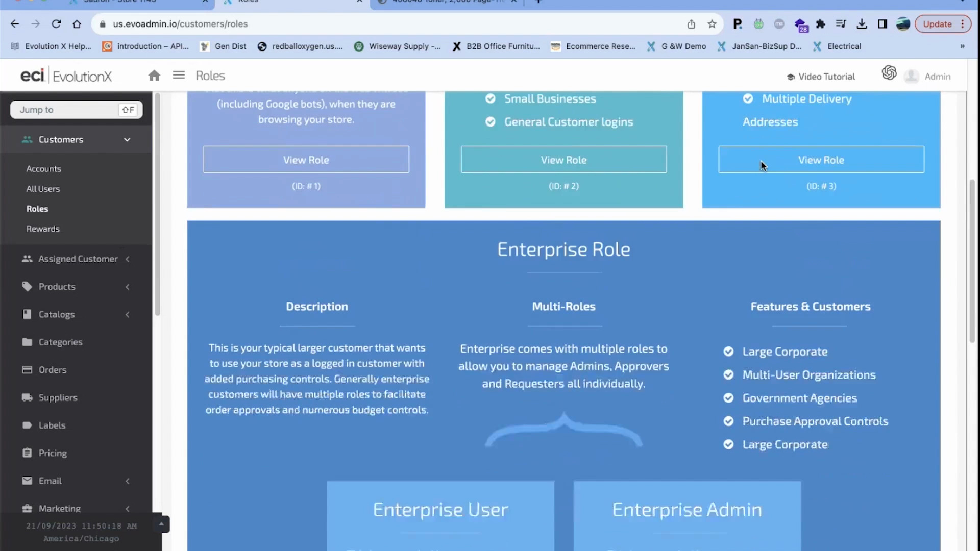This screenshot has width=980, height=551.
Task: Click the home icon in header
Action: point(154,76)
